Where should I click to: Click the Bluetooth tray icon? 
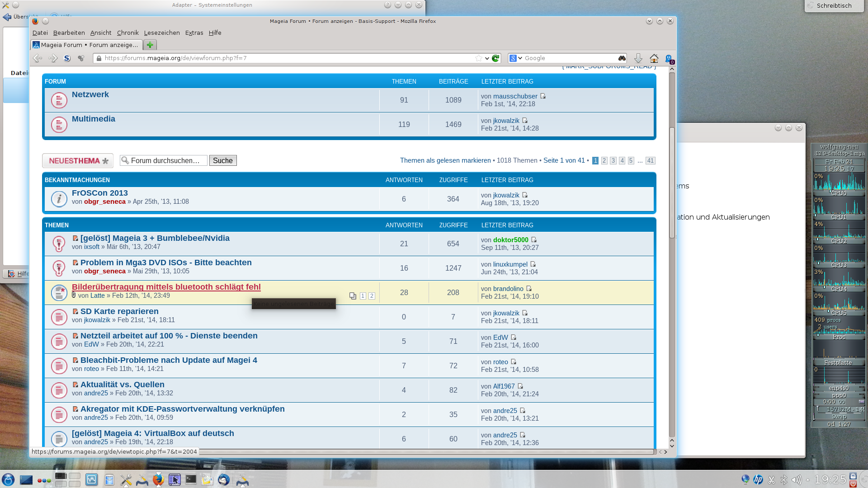coord(784,479)
